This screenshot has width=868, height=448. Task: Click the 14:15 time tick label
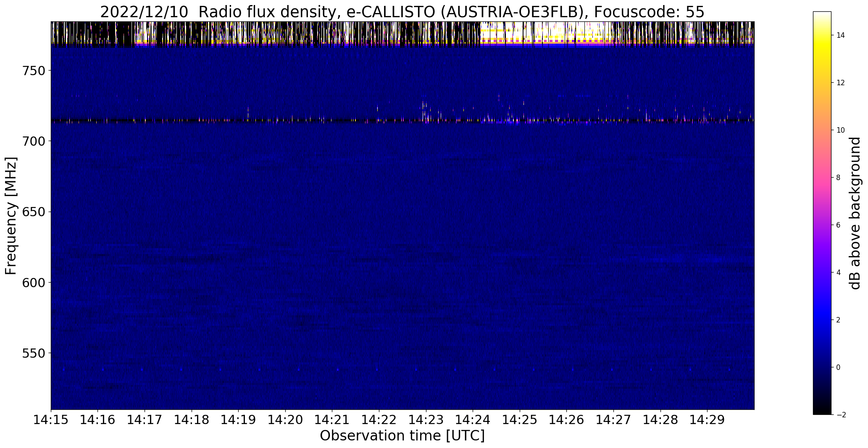tap(51, 420)
